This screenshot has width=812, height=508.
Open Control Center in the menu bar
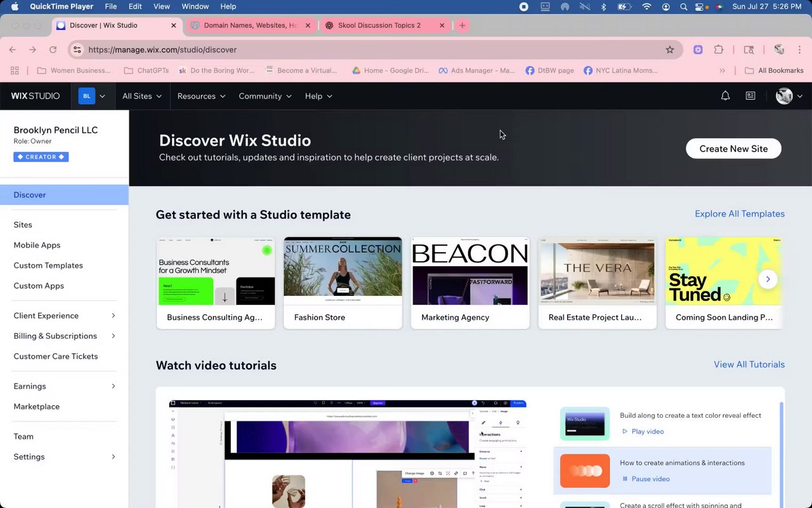click(700, 6)
